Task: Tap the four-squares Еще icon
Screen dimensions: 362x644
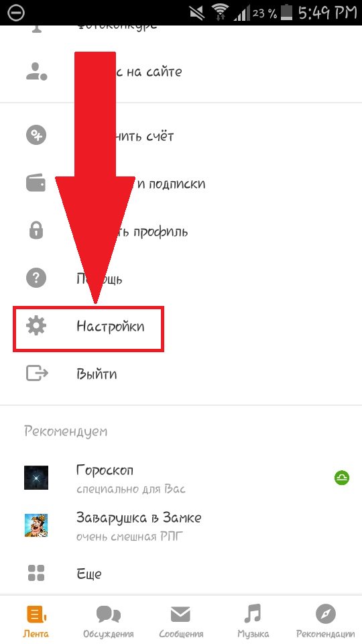Action: coord(36,573)
